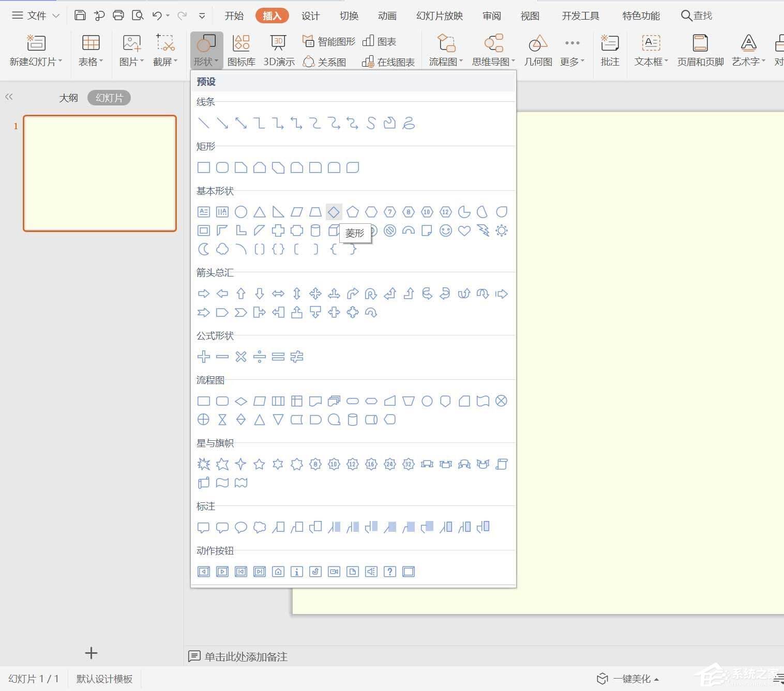784x691 pixels.
Task: Insert the Help question mark action button
Action: pos(390,572)
